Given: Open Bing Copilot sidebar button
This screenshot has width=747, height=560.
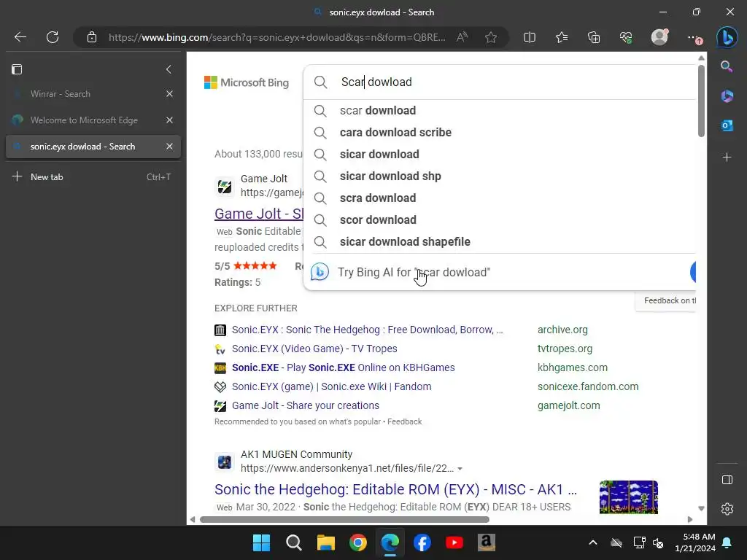Looking at the screenshot, I should coord(727,37).
